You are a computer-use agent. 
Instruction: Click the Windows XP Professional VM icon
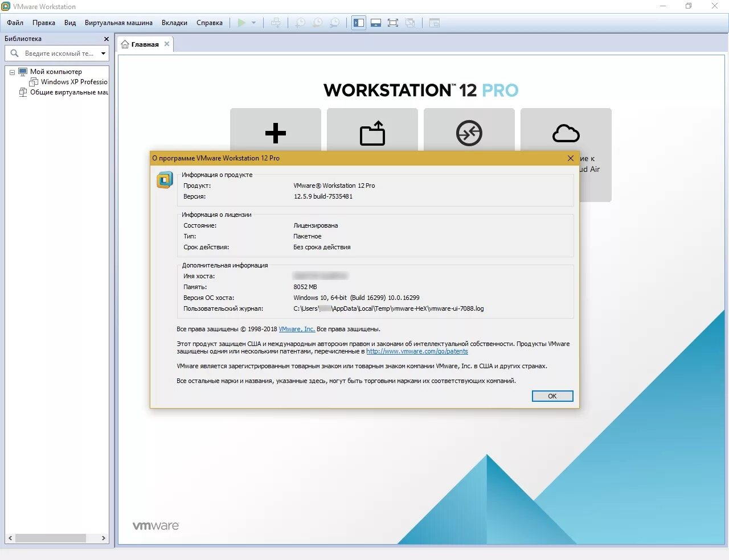click(34, 82)
